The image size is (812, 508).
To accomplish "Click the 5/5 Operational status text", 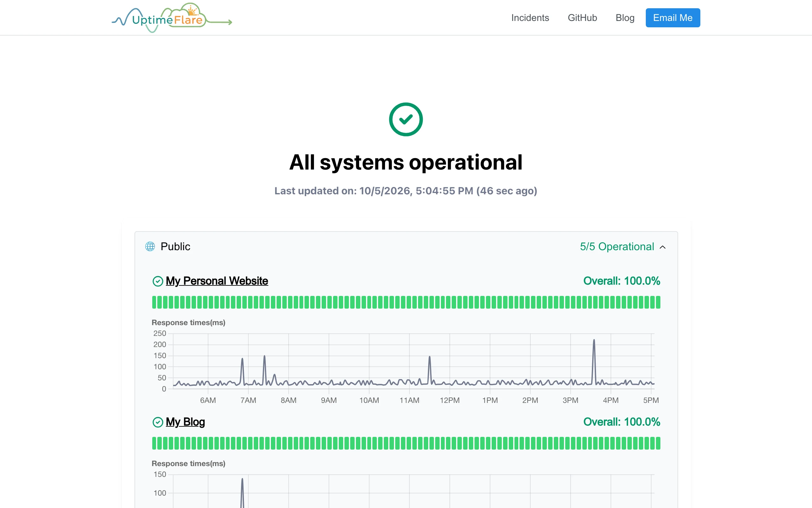I will 617,247.
